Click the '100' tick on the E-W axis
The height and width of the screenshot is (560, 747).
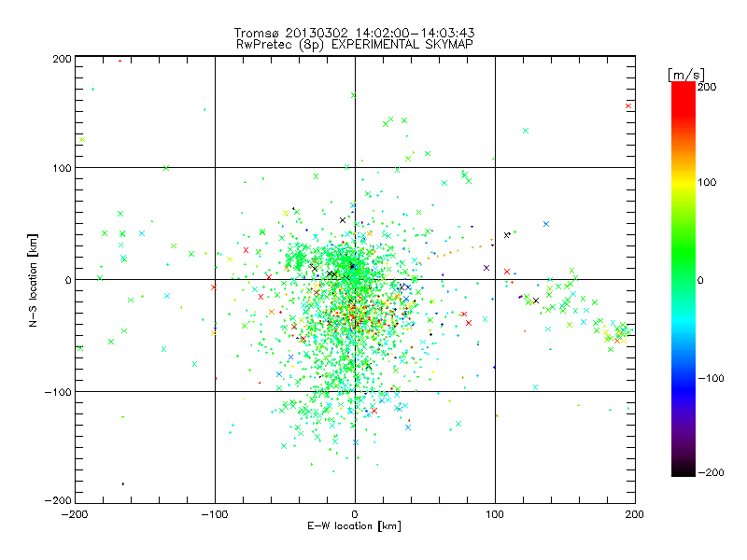click(x=495, y=514)
